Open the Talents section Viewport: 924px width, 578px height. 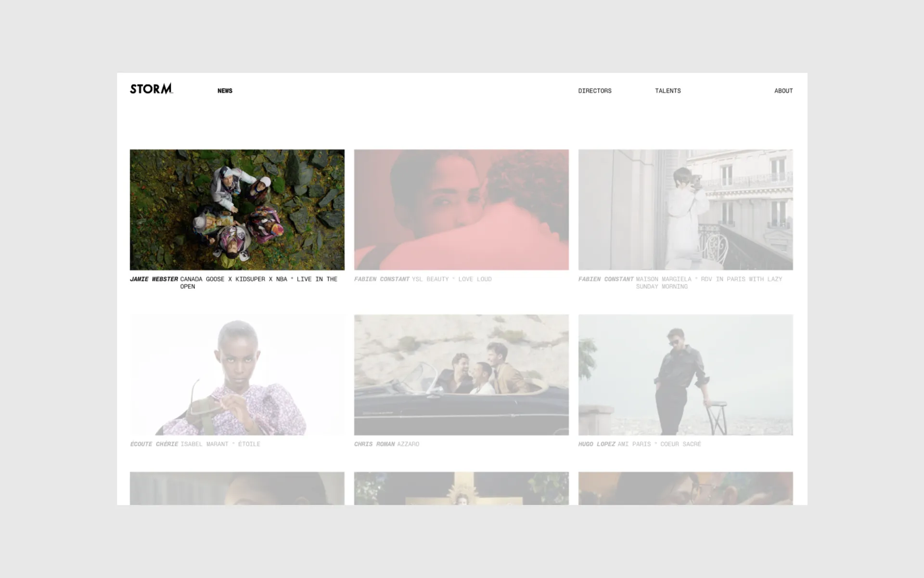point(667,91)
